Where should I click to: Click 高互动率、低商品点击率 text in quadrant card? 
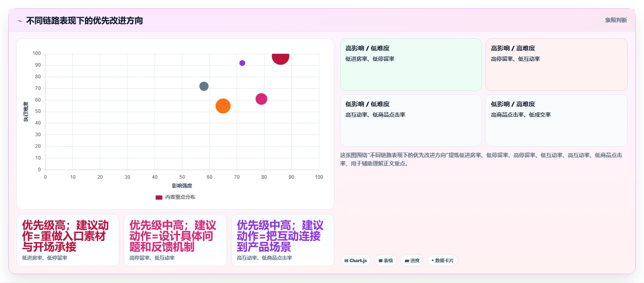(x=375, y=115)
